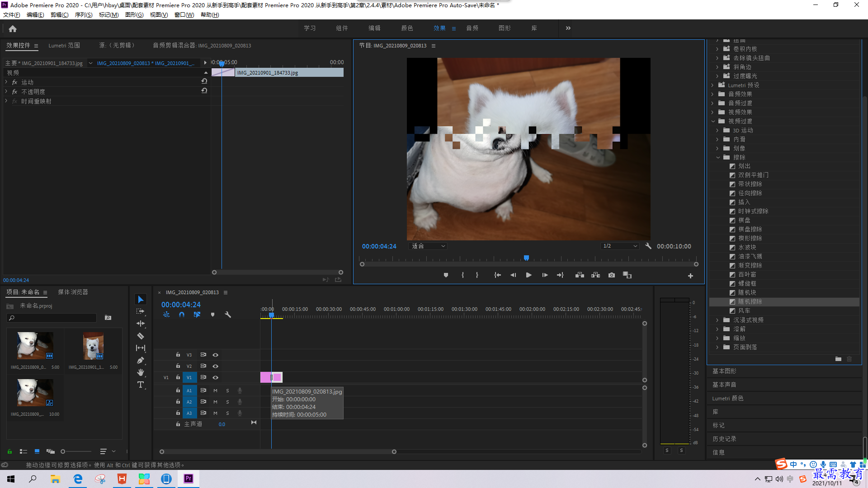Select the Selection tool arrow

click(141, 300)
